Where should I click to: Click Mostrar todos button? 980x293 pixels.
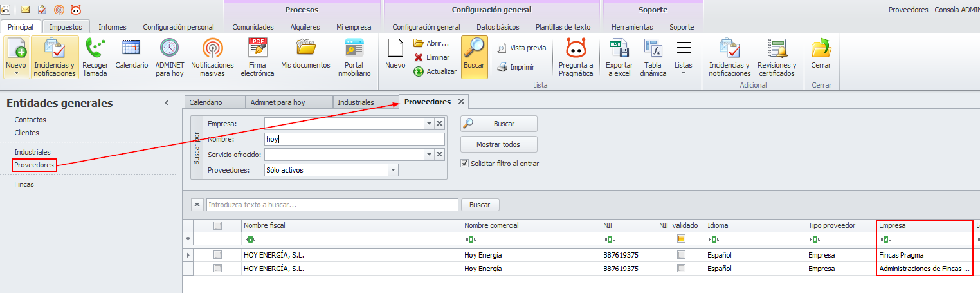coord(499,144)
